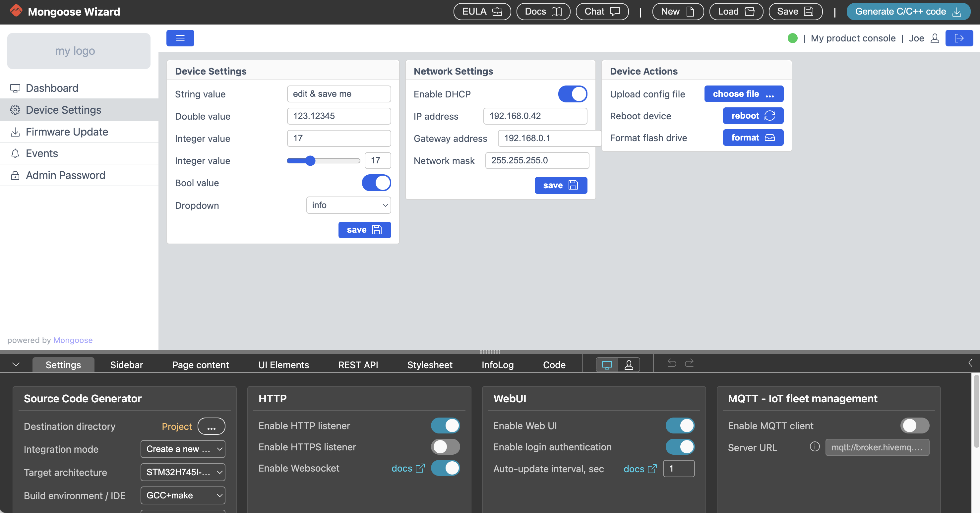The height and width of the screenshot is (513, 980).
Task: Click save in Network Settings panel
Action: (x=561, y=185)
